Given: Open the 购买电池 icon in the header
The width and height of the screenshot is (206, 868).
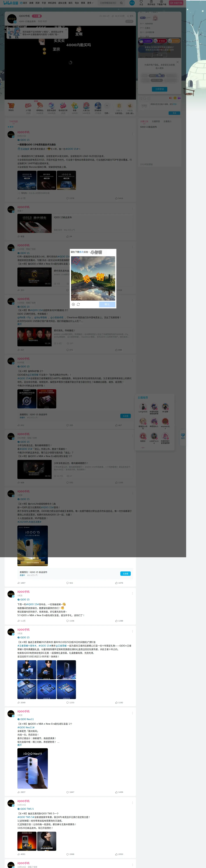Looking at the screenshot, I should (x=151, y=3).
